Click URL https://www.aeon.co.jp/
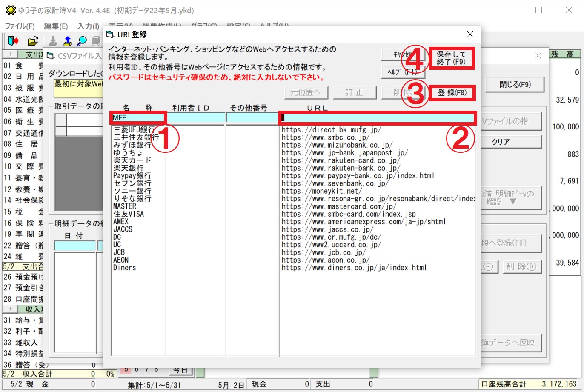This screenshot has height=392, width=584. 326,260
